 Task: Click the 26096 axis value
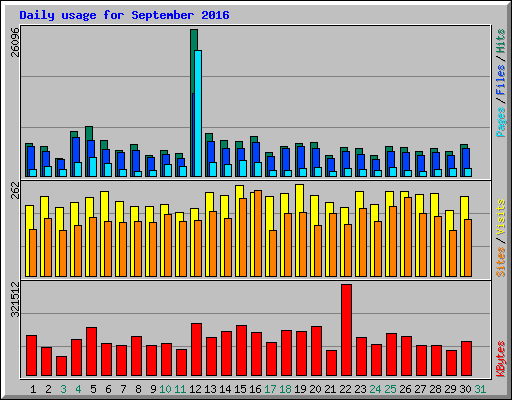click(15, 42)
